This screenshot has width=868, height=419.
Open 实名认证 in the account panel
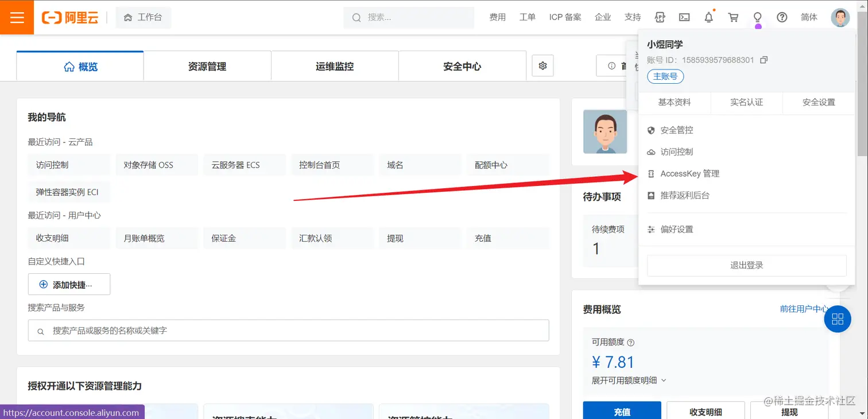pos(746,102)
